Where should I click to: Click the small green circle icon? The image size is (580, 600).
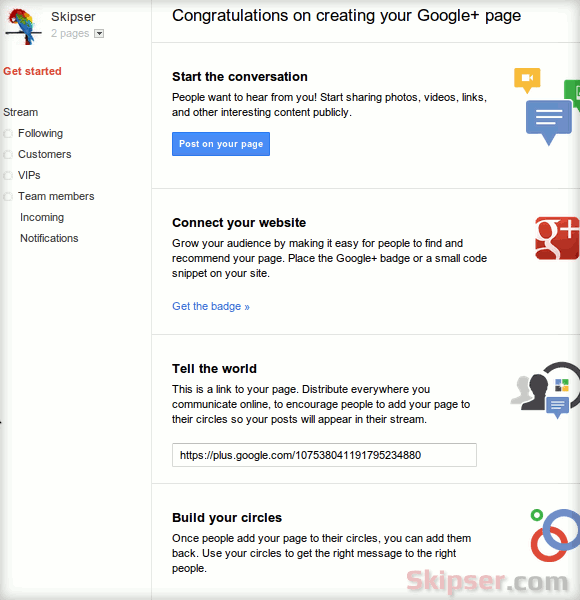click(537, 515)
